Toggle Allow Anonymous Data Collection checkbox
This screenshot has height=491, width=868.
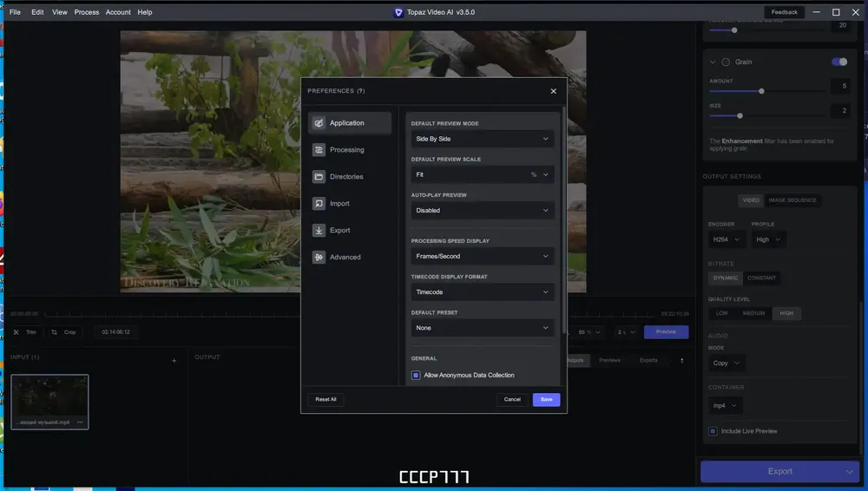pos(417,376)
